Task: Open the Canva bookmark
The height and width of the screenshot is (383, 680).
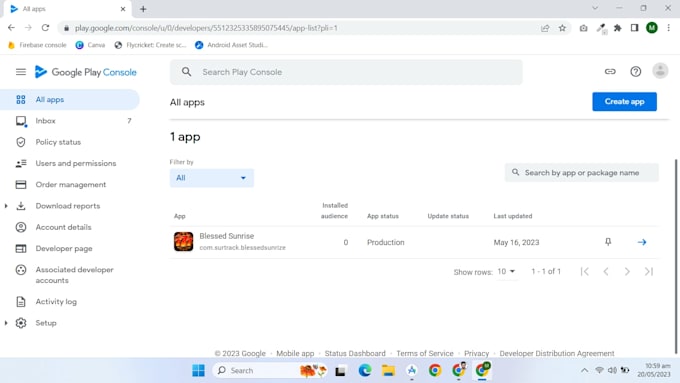Action: pyautogui.click(x=90, y=45)
